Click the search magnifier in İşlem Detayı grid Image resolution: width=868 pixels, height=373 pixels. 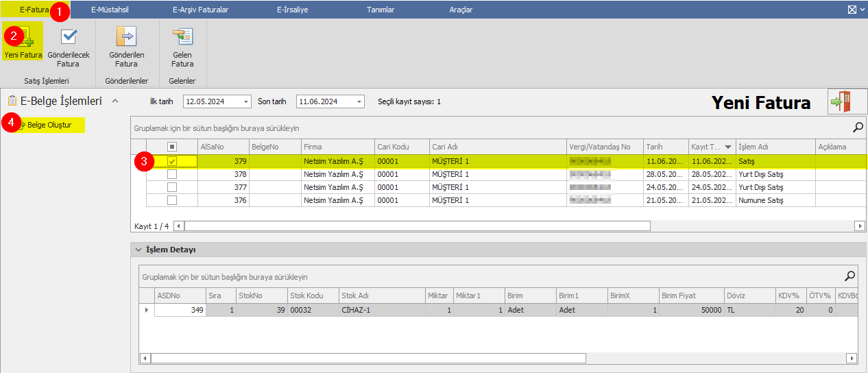coord(849,276)
